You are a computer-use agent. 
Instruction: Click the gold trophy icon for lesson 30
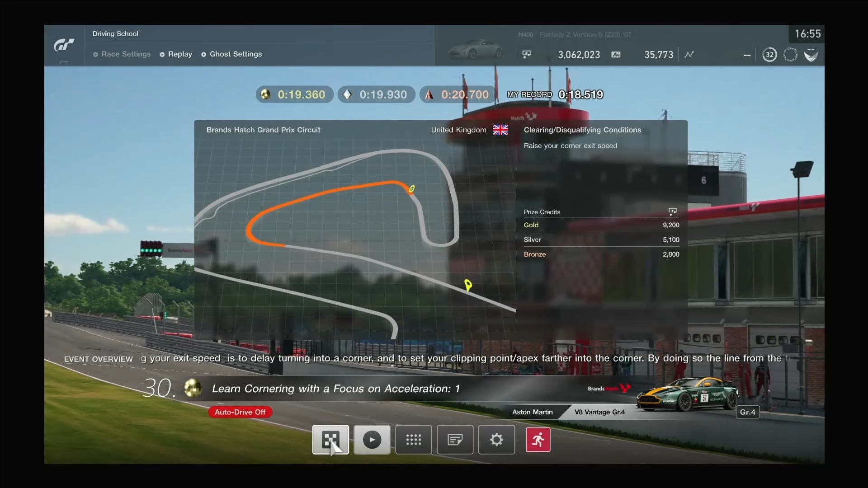[193, 388]
